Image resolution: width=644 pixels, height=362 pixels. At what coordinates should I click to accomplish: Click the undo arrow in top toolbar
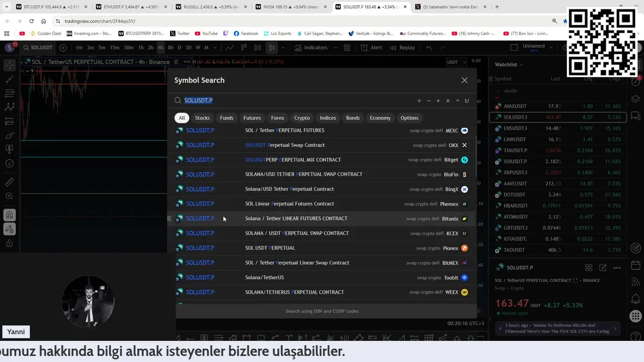point(429,48)
